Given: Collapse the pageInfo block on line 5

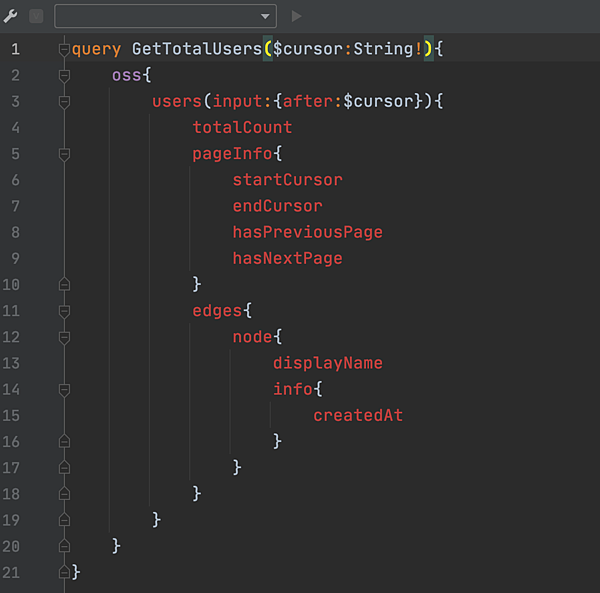Looking at the screenshot, I should tap(64, 155).
